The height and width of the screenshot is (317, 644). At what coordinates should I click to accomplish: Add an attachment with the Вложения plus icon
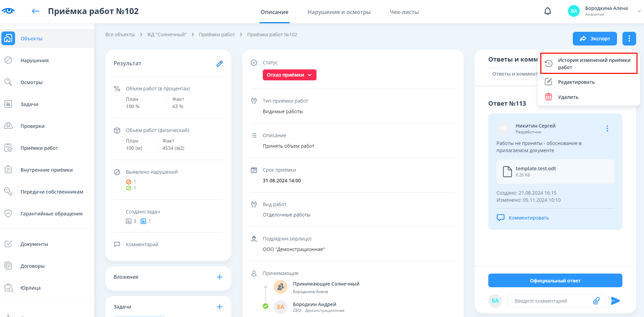click(x=219, y=277)
